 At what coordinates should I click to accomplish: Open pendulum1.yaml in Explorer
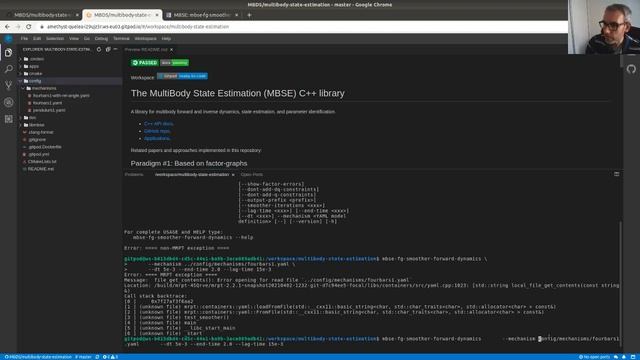(49, 111)
